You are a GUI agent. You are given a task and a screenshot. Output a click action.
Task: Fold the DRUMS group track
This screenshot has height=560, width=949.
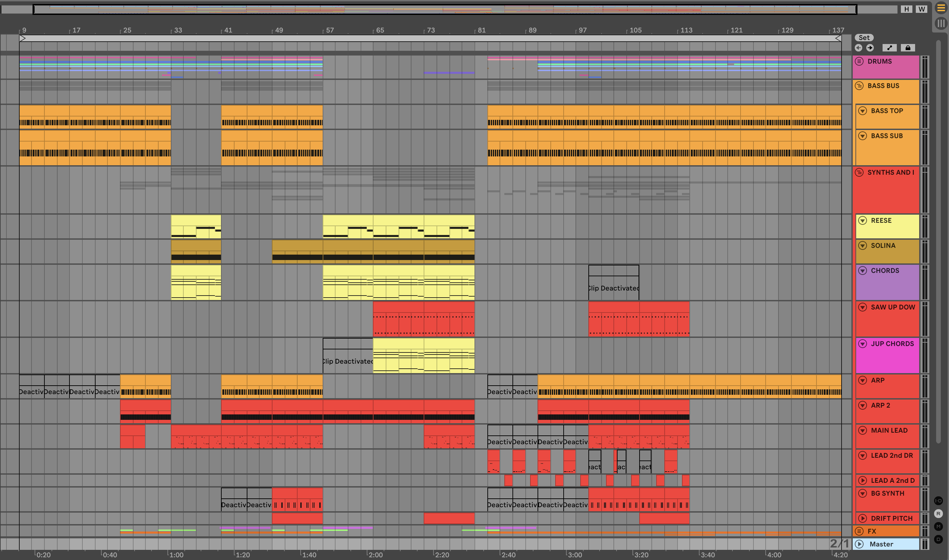tap(859, 61)
